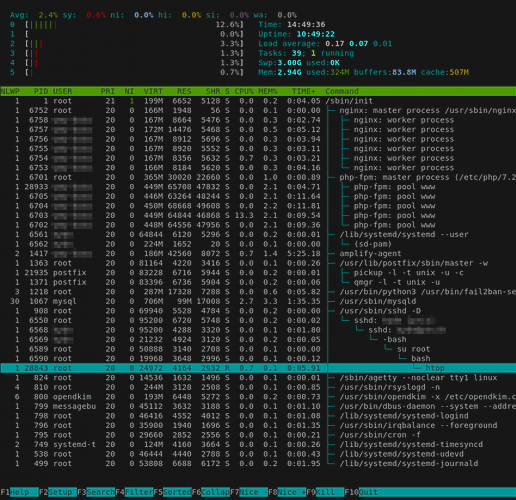Screen dimensions: 516x500
Task: Select the nginx master process row
Action: coord(258,110)
